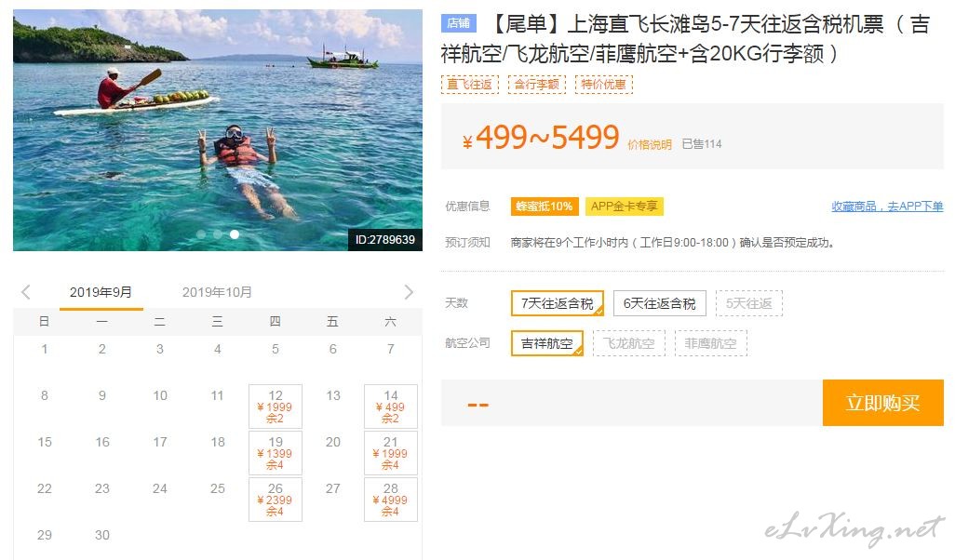Pick September 26 priced ¥2399
The image size is (955, 560).
pos(276,500)
